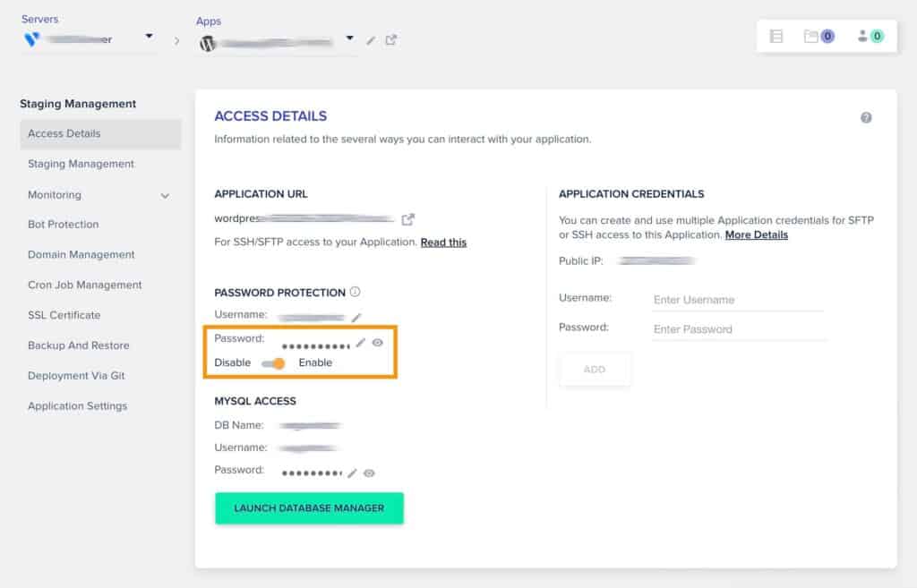Open the Servers dropdown

tap(150, 38)
